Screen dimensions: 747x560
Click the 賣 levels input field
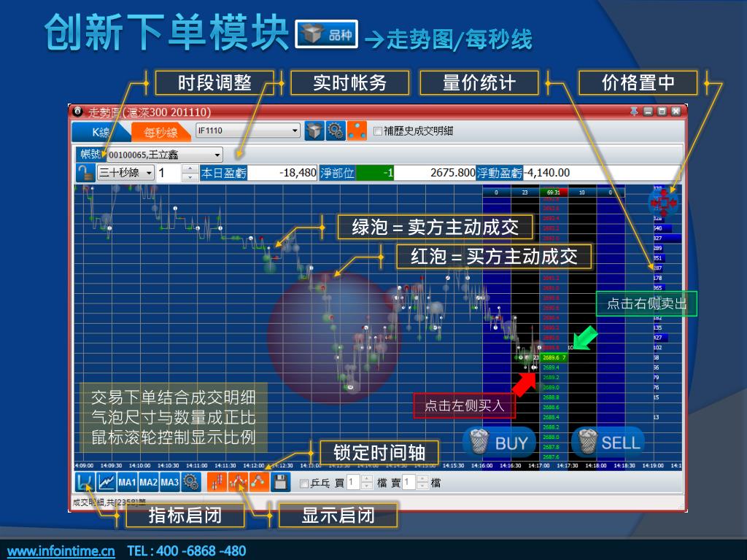point(410,483)
